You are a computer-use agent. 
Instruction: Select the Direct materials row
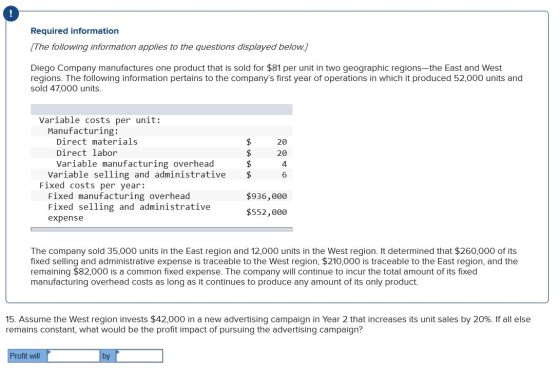coord(161,142)
